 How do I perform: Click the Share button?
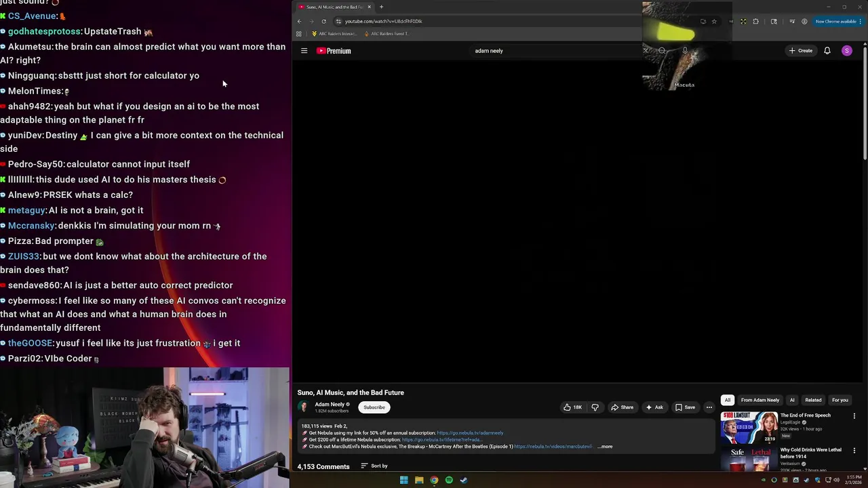[622, 407]
